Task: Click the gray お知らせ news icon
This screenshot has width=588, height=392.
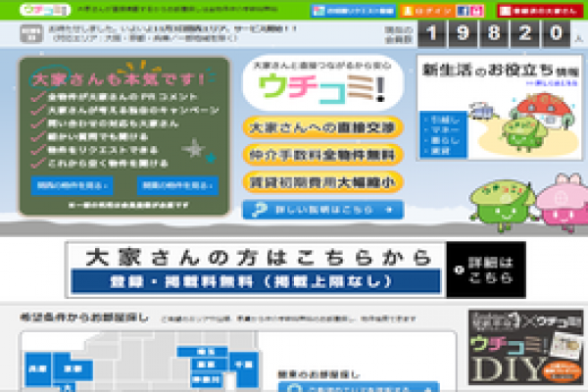Action: [x=31, y=33]
